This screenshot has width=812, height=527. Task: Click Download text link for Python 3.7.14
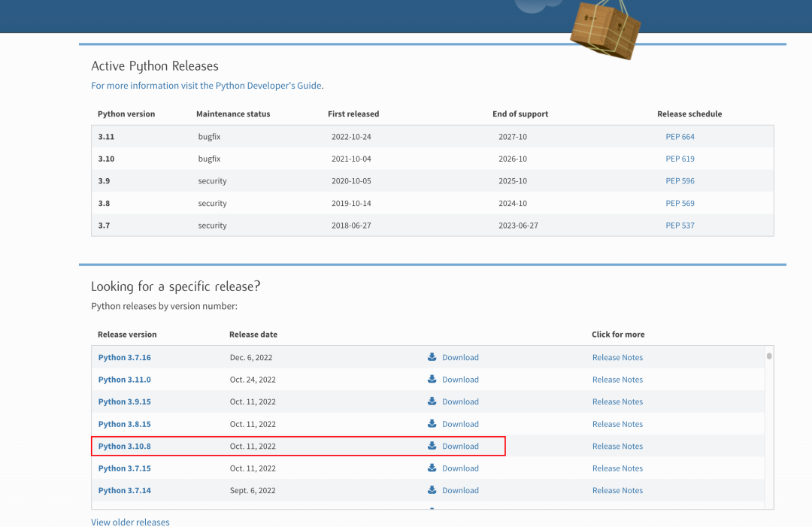pos(460,491)
